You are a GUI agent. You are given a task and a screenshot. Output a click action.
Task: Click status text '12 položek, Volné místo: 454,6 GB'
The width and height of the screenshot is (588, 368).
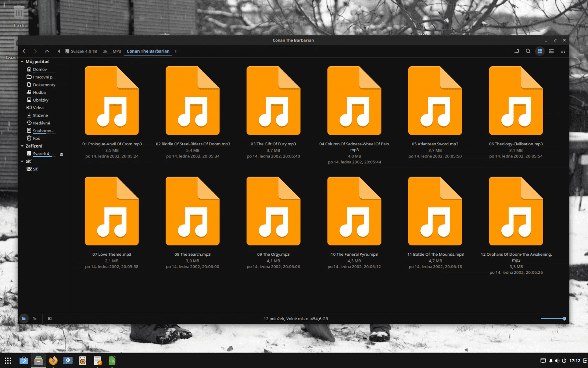(296, 319)
